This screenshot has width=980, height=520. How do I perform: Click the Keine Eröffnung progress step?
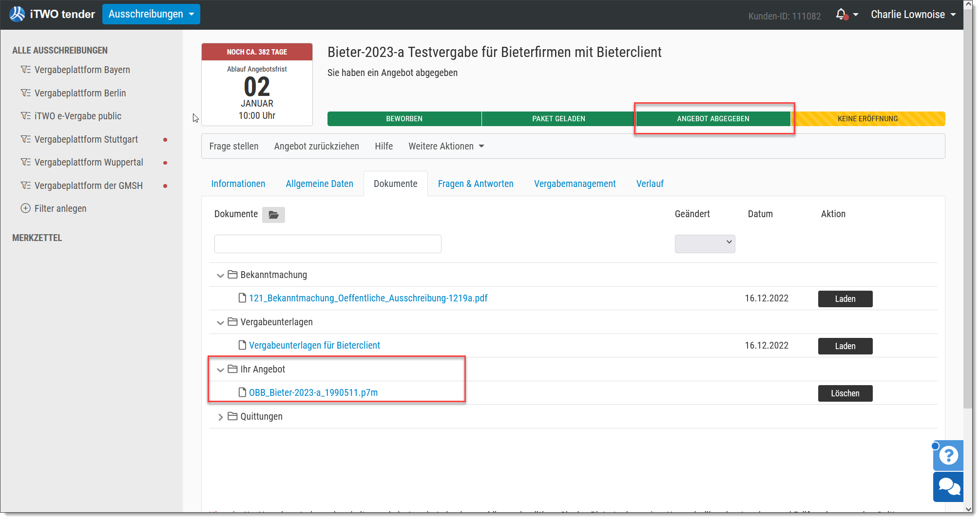tap(868, 119)
